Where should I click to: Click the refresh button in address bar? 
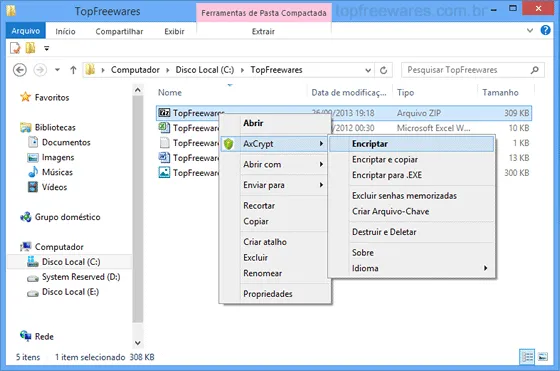384,70
